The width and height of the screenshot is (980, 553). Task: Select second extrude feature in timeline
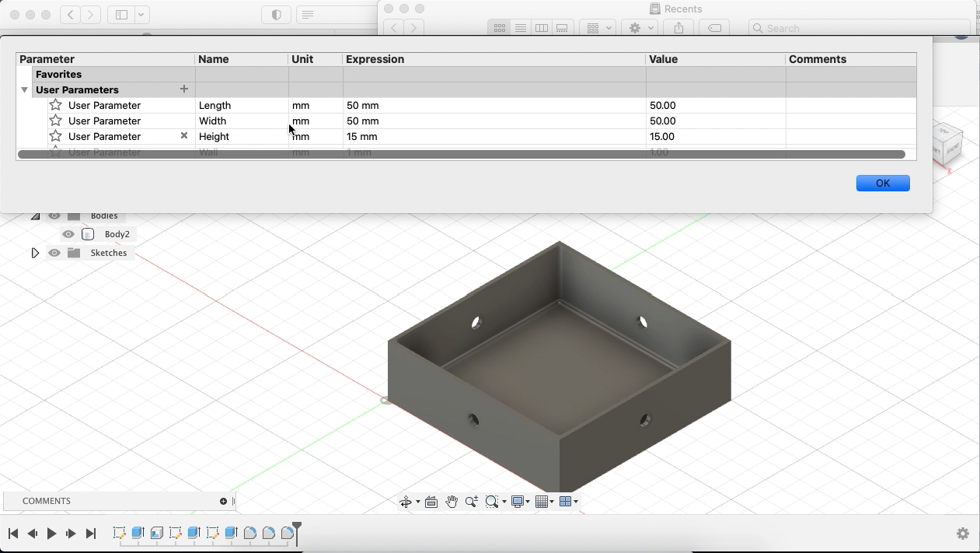(x=194, y=533)
